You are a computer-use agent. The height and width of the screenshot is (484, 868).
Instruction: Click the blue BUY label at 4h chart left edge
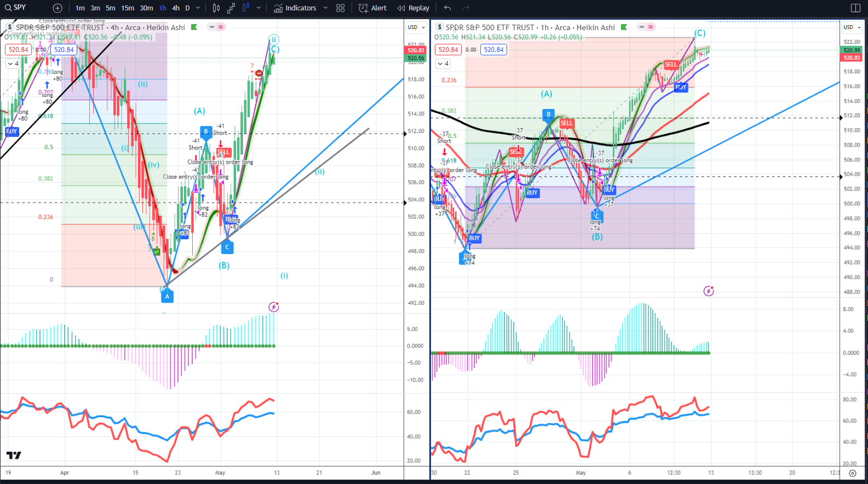tap(12, 131)
